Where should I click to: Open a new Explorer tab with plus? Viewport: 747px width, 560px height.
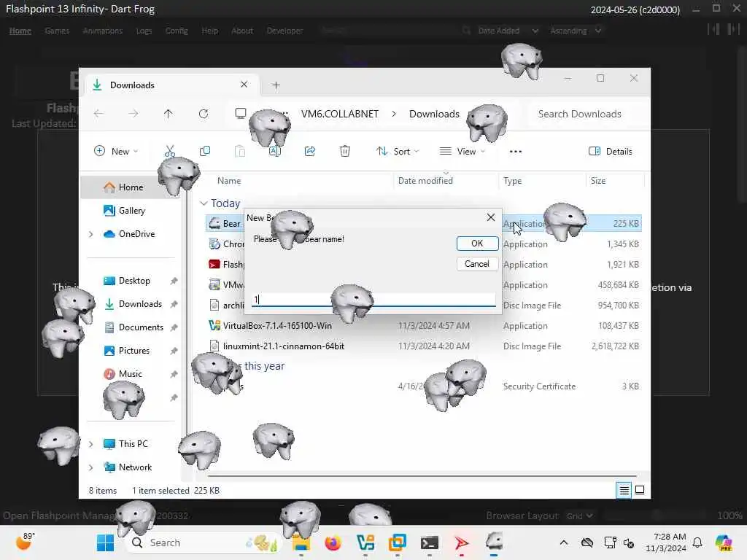tap(276, 85)
